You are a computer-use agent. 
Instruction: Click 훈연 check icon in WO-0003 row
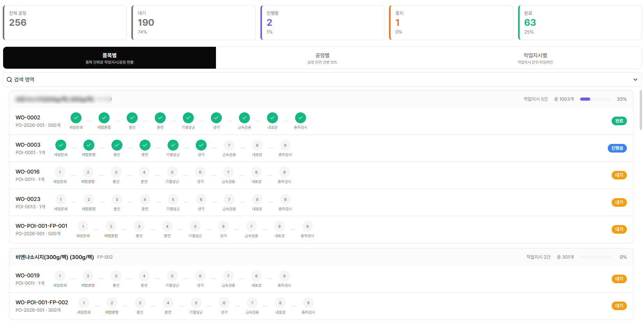tap(145, 145)
